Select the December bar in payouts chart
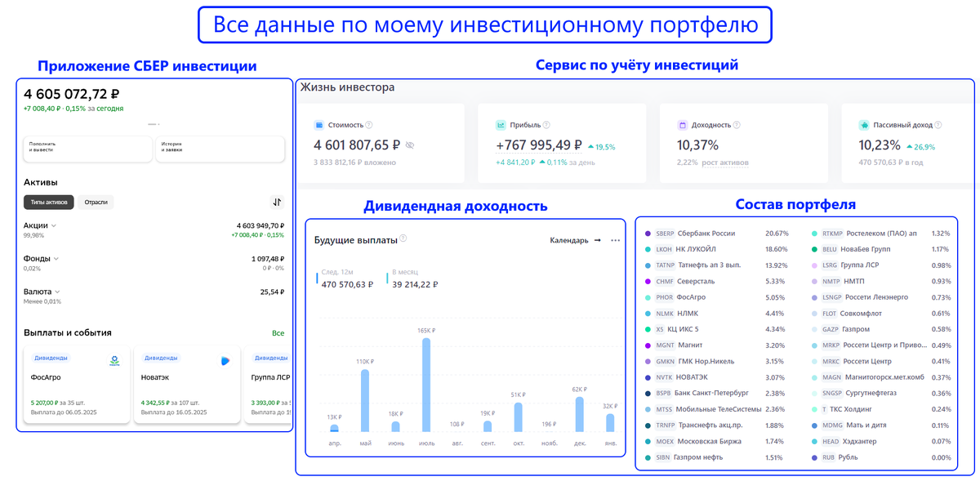The image size is (980, 490). 579,414
